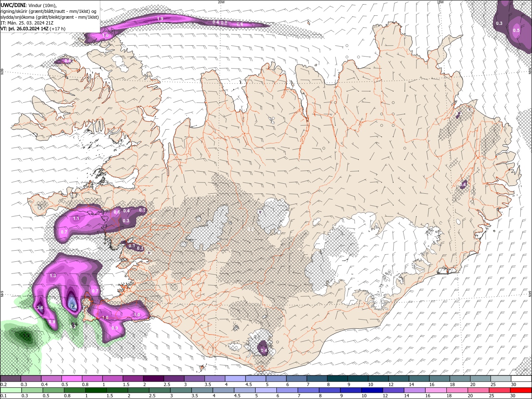This screenshot has width=532, height=399.
Task: Select the bright red swatch labeled 30 in lower legend
Action: point(521,390)
